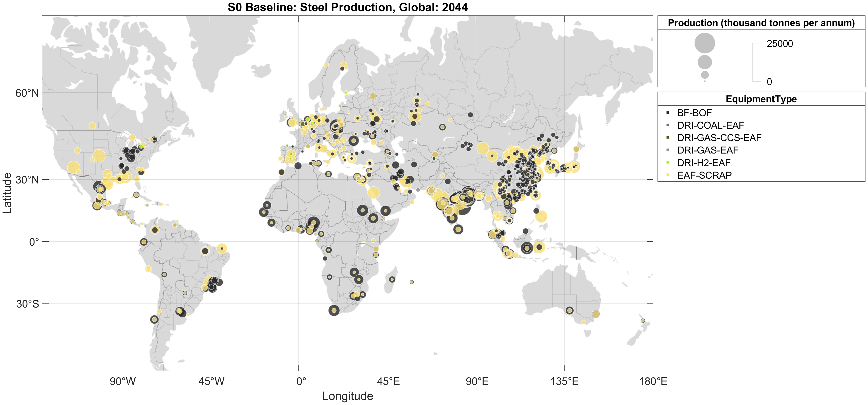Click the smallest dot in size legend

click(x=705, y=81)
